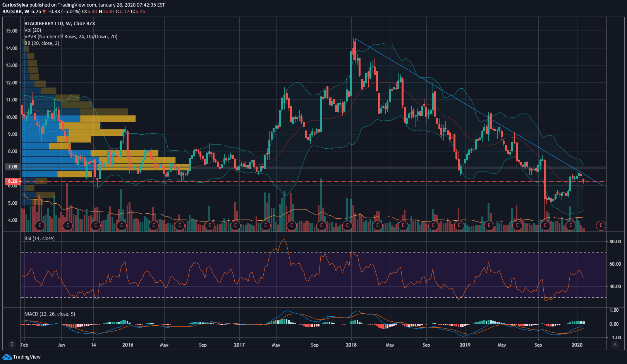
Task: Click the 2017 label on time axis
Action: pyautogui.click(x=239, y=345)
